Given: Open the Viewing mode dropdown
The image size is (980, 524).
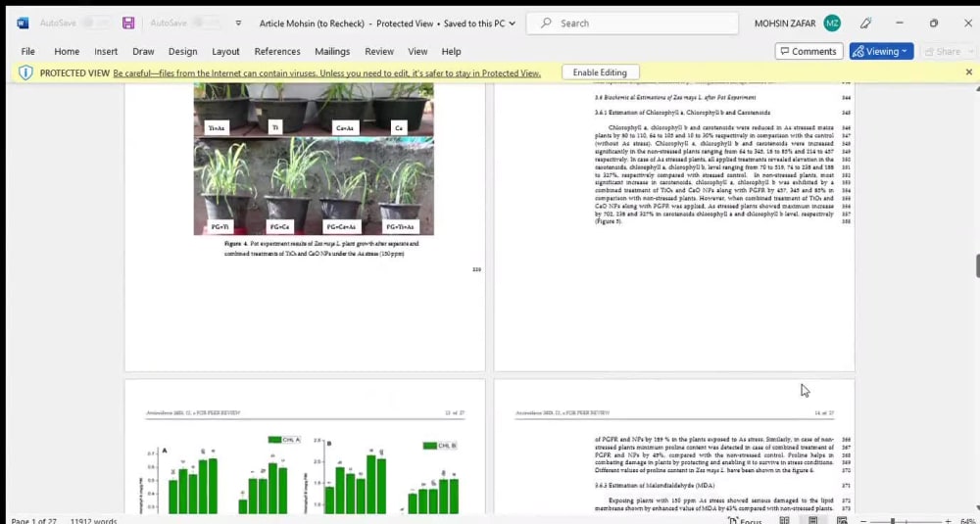Looking at the screenshot, I should [881, 51].
